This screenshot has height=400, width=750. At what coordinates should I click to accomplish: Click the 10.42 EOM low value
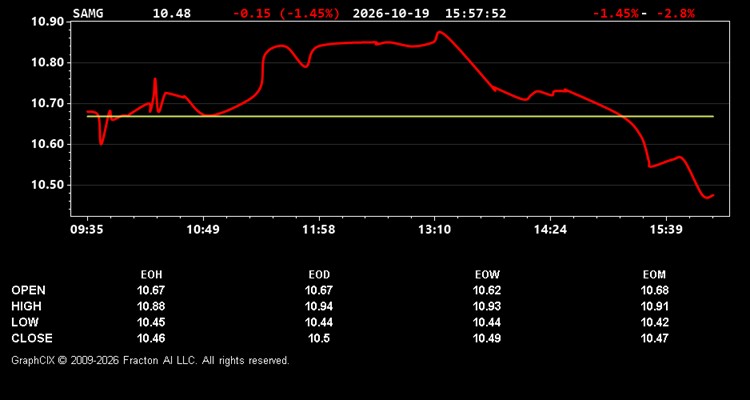654,322
